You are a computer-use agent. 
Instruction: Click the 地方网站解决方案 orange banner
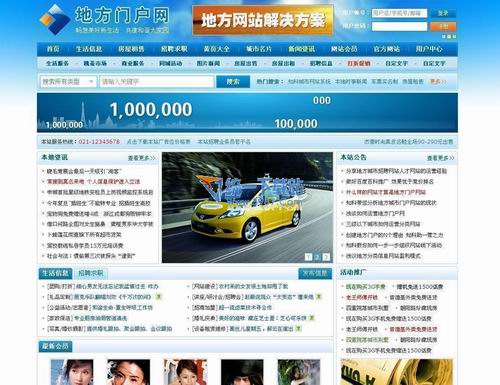[x=263, y=20]
